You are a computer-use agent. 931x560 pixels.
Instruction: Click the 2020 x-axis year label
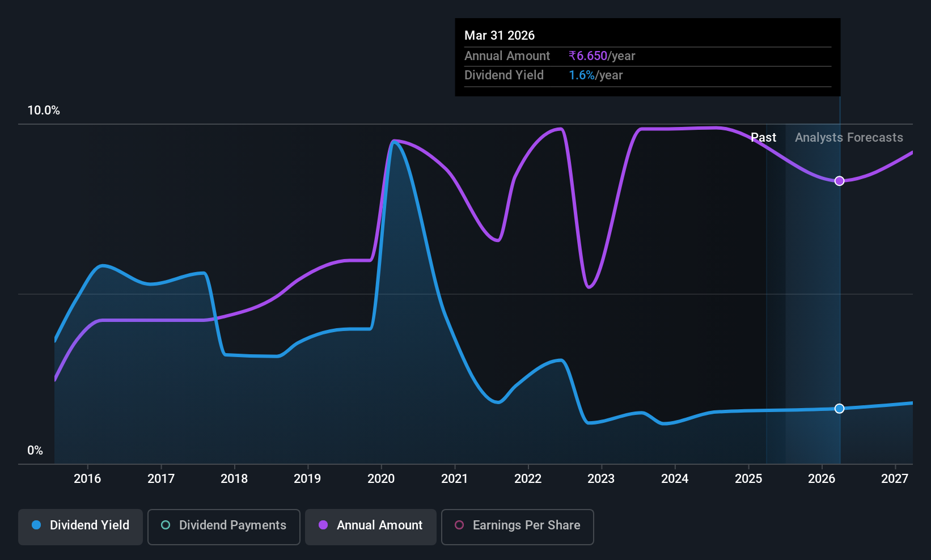[x=381, y=479]
